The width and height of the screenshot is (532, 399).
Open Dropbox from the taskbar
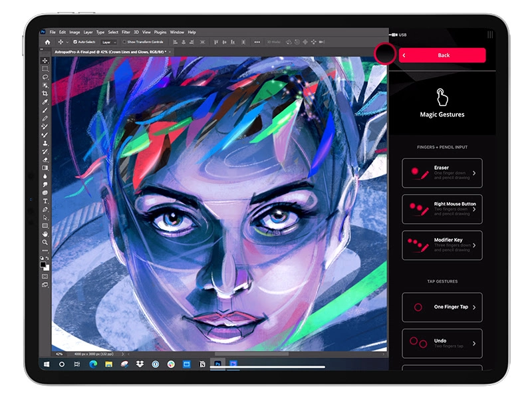click(140, 364)
